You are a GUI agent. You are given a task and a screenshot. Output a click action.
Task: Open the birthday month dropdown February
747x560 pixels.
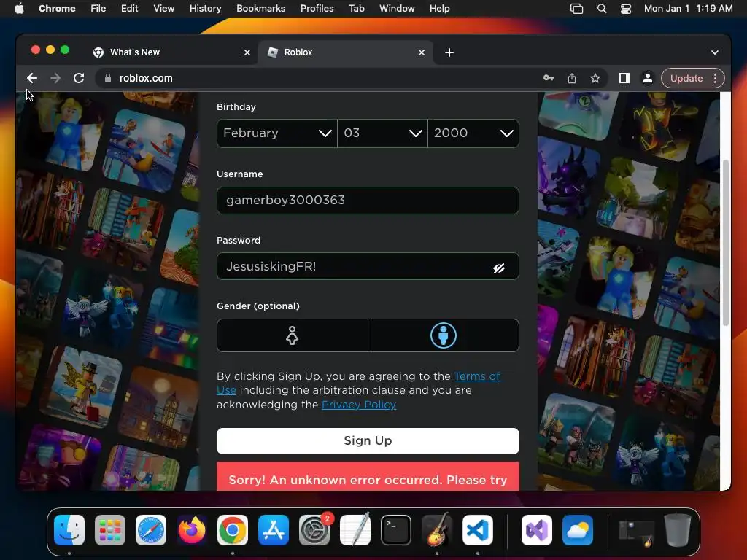pos(276,133)
